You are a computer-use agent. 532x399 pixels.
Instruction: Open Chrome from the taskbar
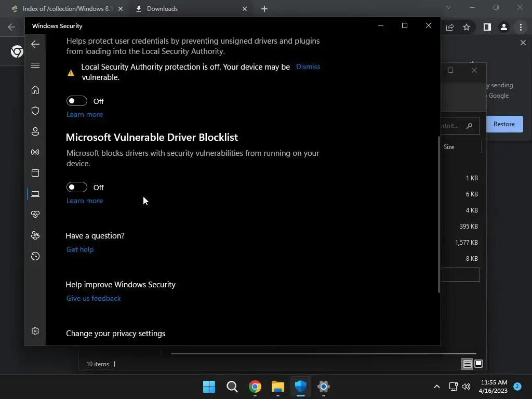[255, 387]
